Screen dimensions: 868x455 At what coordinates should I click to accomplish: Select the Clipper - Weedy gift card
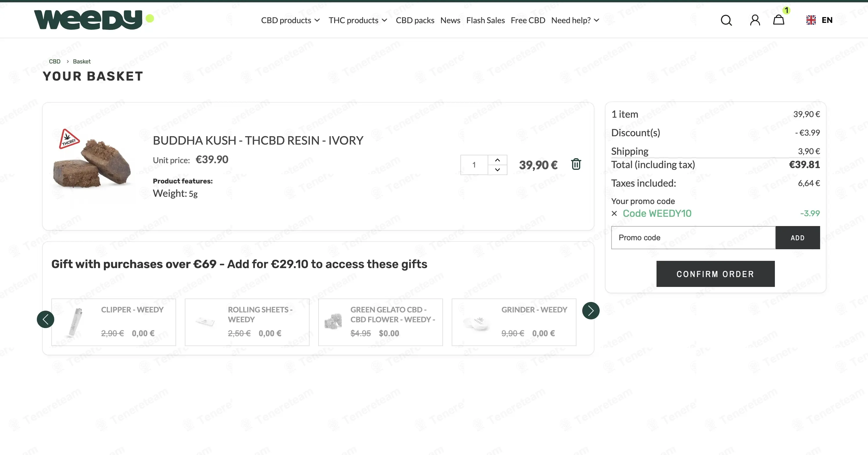click(113, 322)
